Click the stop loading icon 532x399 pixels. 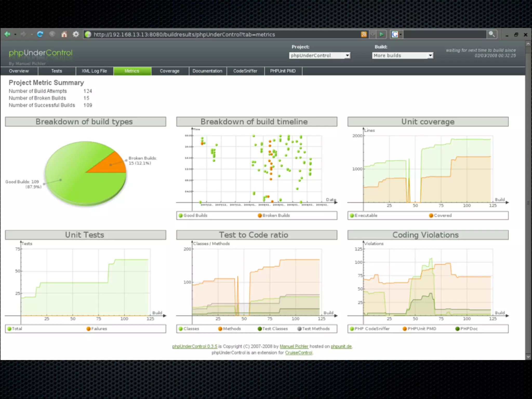coord(52,34)
